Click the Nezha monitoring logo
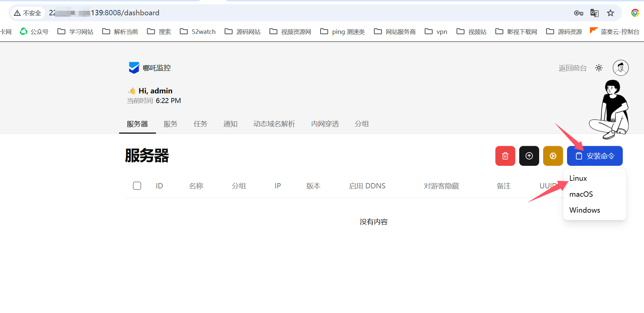This screenshot has width=644, height=313. click(x=134, y=68)
